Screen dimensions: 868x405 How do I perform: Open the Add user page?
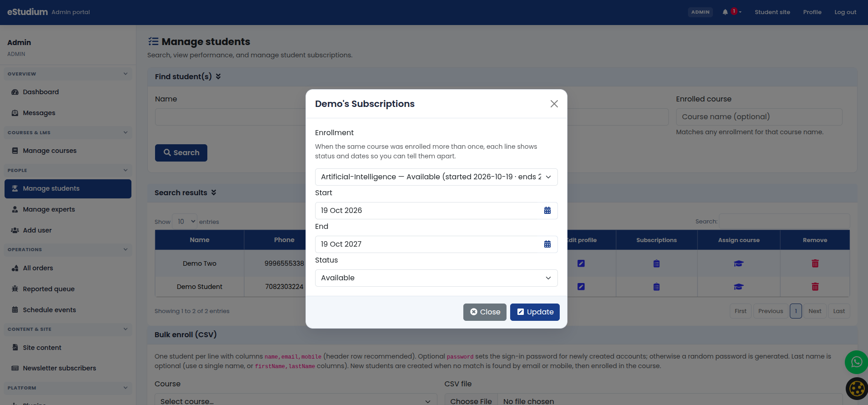point(68,230)
